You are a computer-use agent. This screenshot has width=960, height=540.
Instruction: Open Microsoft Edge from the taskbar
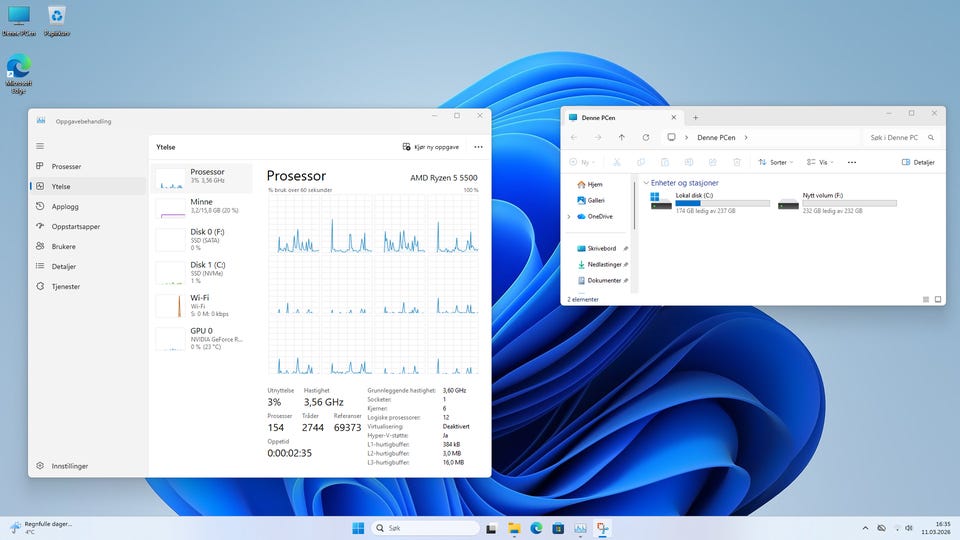(x=536, y=528)
